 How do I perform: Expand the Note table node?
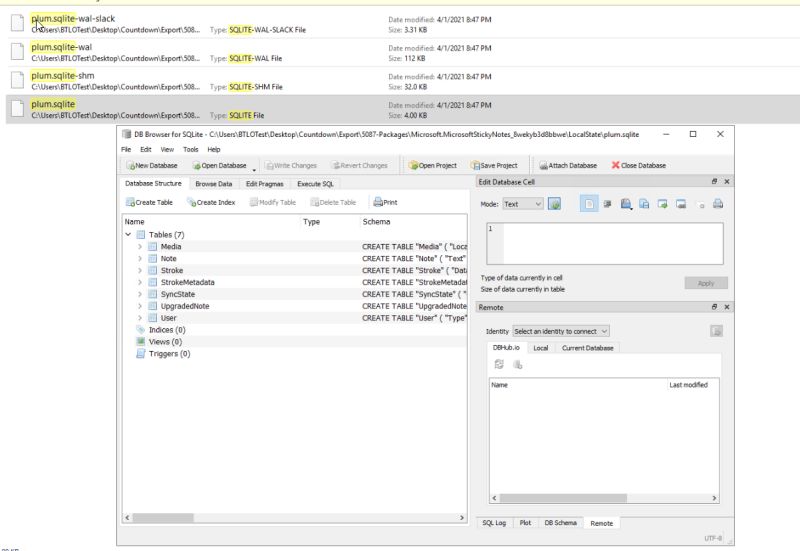tap(140, 258)
